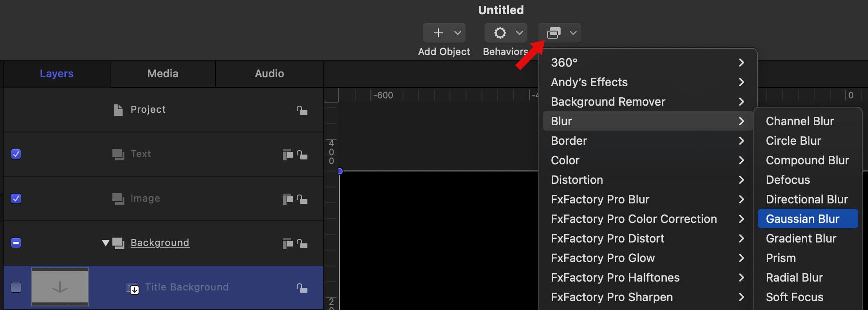
Task: Open the Filters dropdown chevron
Action: point(573,33)
